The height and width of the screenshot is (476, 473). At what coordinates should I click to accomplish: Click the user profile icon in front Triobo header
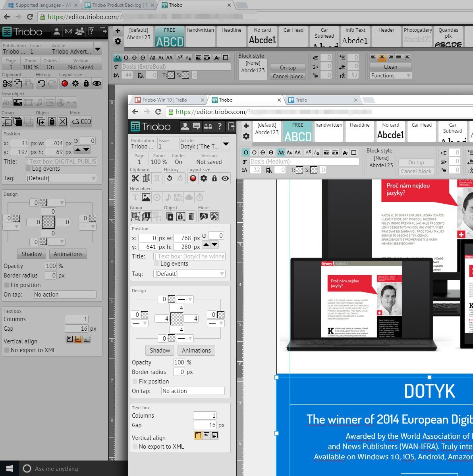pos(185,126)
